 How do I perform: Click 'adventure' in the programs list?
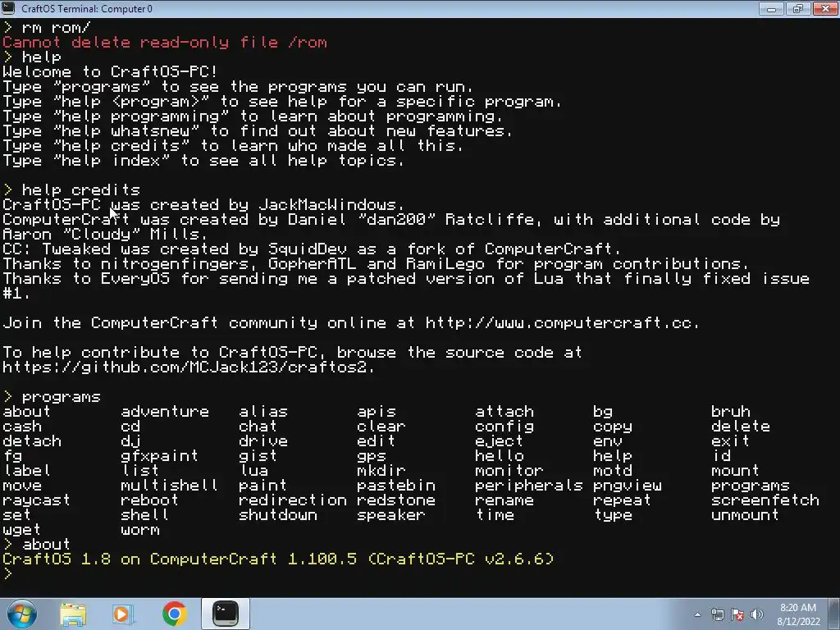(x=165, y=412)
